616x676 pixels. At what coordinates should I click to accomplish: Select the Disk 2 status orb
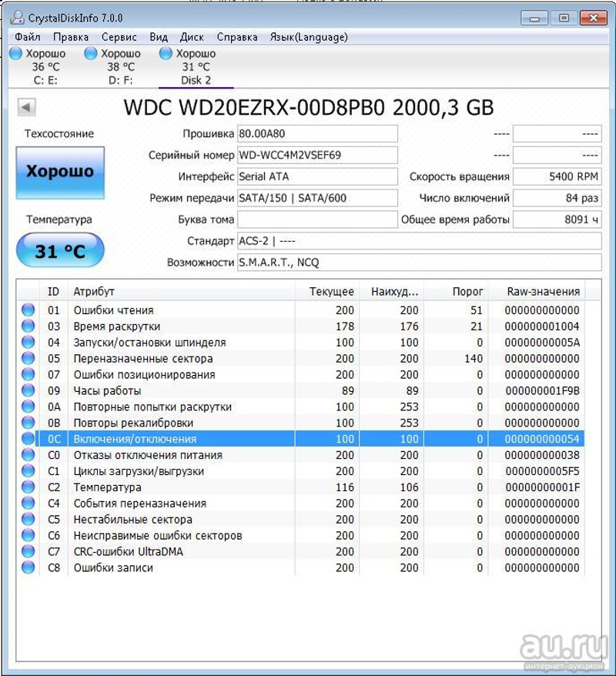(x=166, y=53)
